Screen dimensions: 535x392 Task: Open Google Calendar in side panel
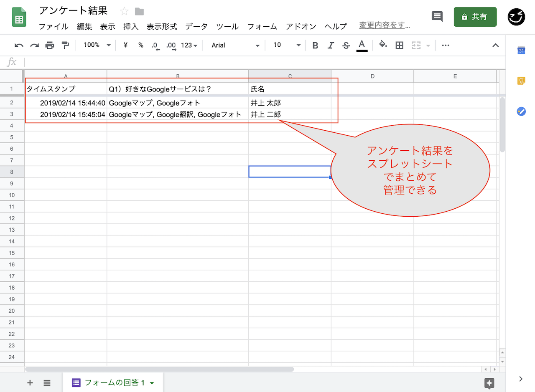pos(521,51)
